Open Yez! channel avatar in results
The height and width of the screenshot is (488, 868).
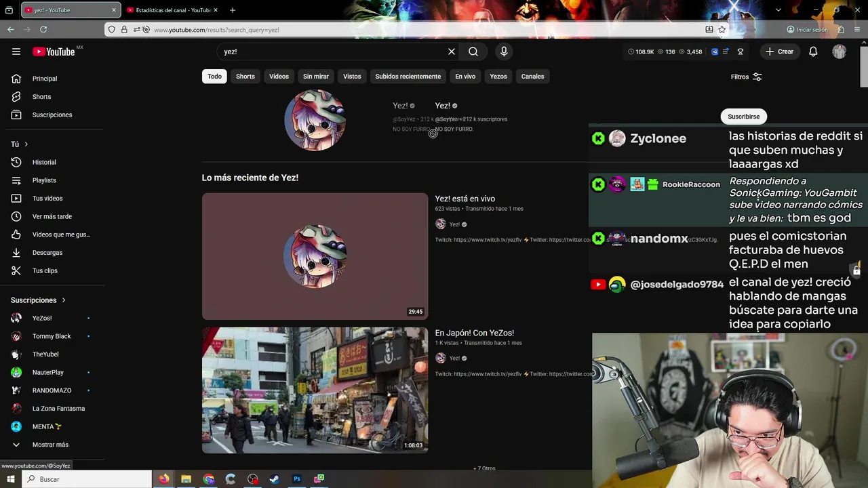pos(315,120)
